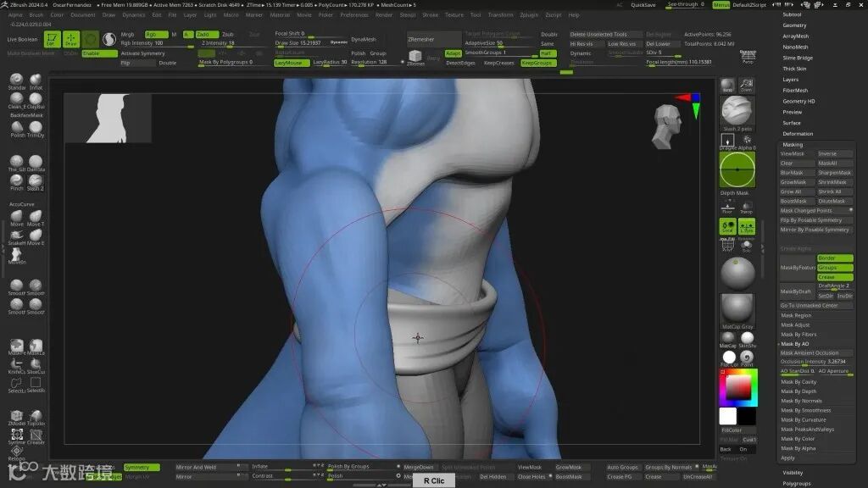This screenshot has width=868, height=488.
Task: Expand the Geometry subpalette
Action: [794, 25]
